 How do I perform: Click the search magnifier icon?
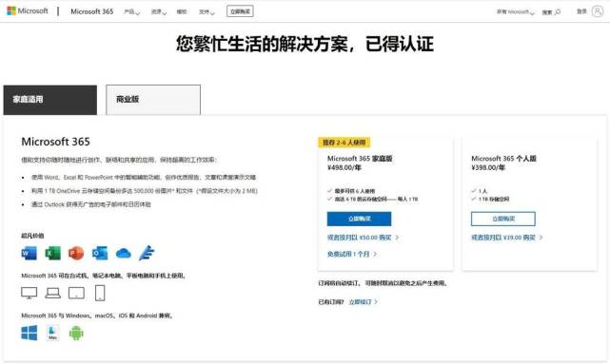558,12
